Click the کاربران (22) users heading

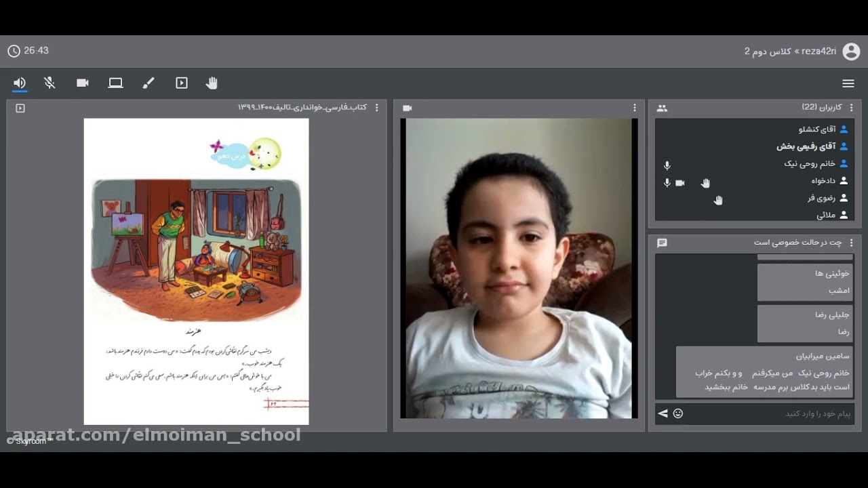822,107
